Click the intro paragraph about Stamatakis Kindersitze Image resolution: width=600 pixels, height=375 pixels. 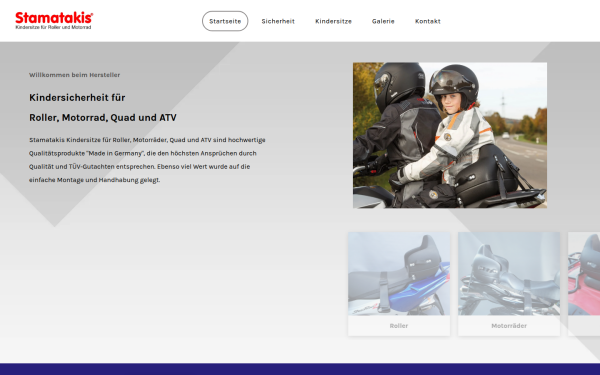147,160
